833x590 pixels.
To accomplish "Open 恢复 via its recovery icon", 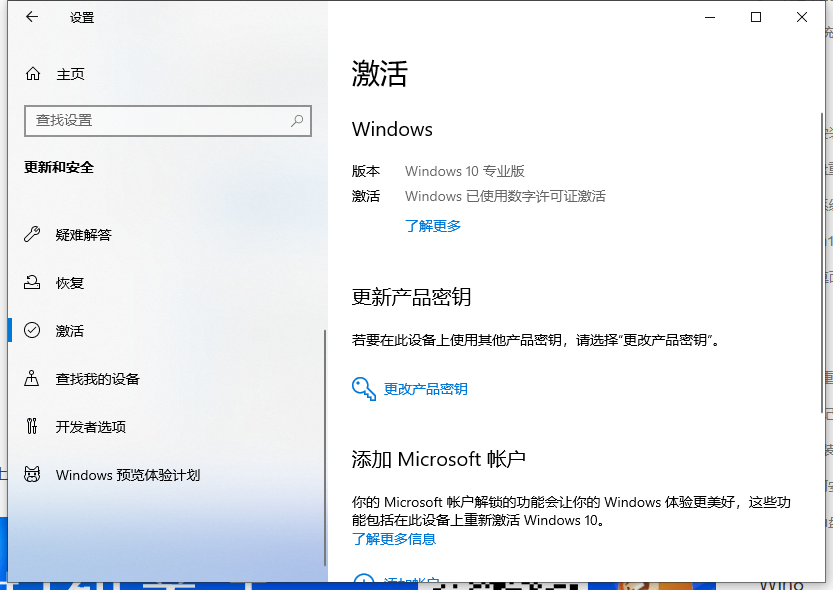I will pos(33,283).
